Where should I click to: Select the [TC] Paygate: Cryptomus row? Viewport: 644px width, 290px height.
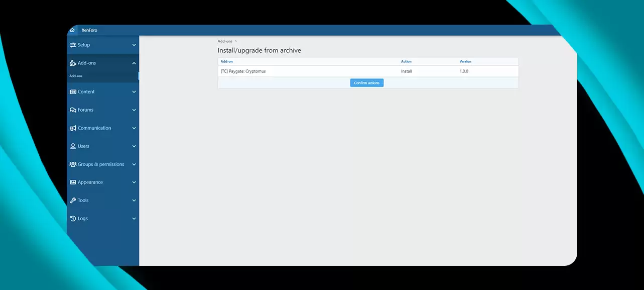243,71
